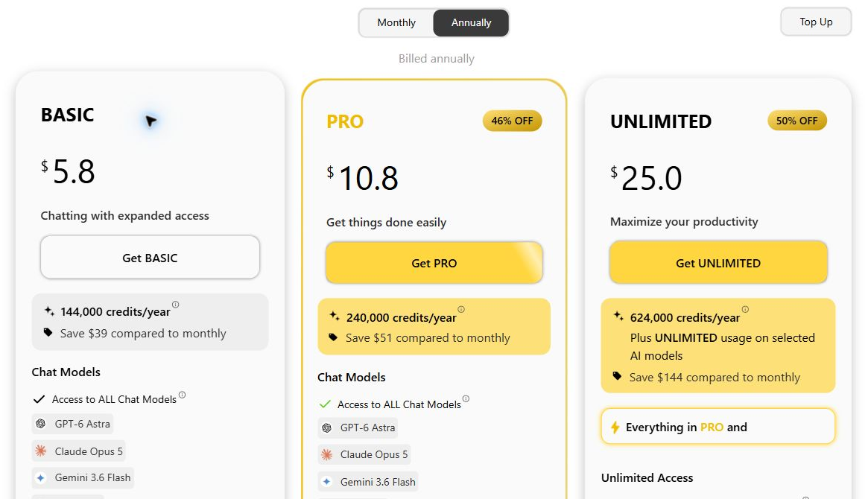
Task: Click the sparkle icon beside 240,000 credits/year
Action: point(335,316)
